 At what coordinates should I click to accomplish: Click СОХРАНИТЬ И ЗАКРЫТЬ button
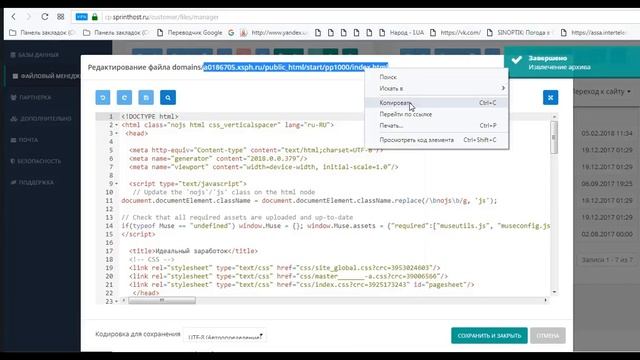(x=489, y=336)
